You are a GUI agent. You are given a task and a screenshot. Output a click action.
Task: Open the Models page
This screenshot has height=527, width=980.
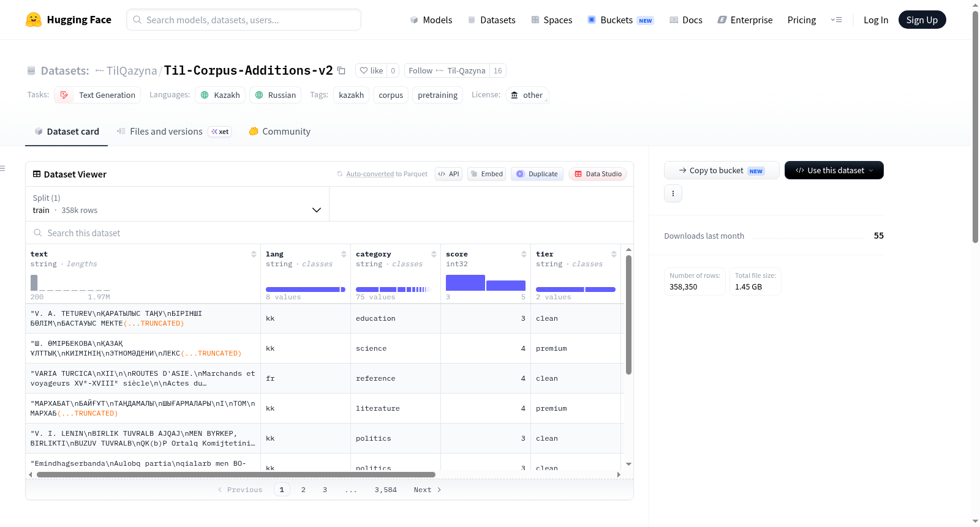[431, 20]
